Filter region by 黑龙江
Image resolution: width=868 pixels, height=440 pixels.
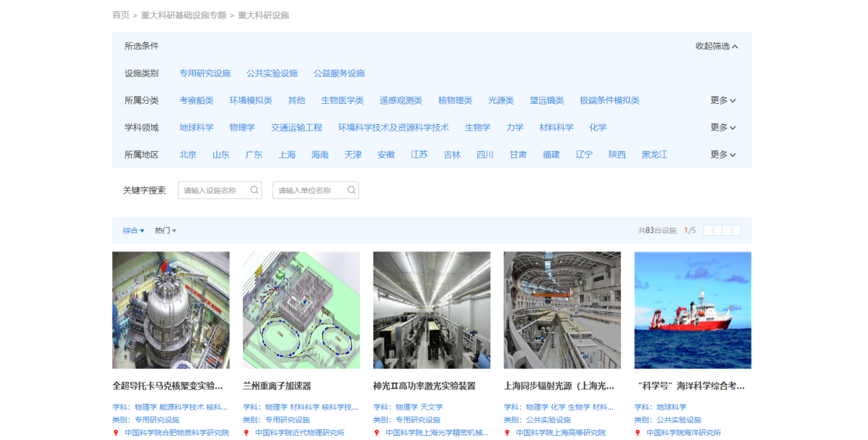(655, 155)
